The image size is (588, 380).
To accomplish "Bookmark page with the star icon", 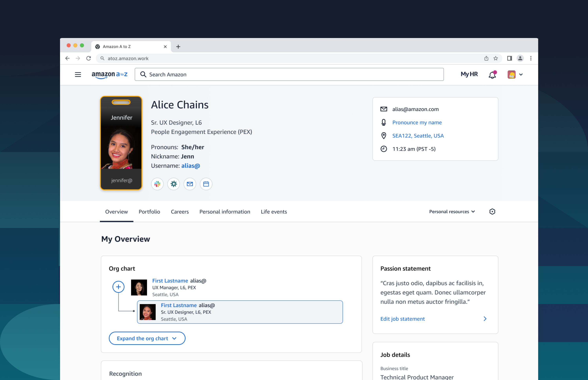I will point(496,58).
